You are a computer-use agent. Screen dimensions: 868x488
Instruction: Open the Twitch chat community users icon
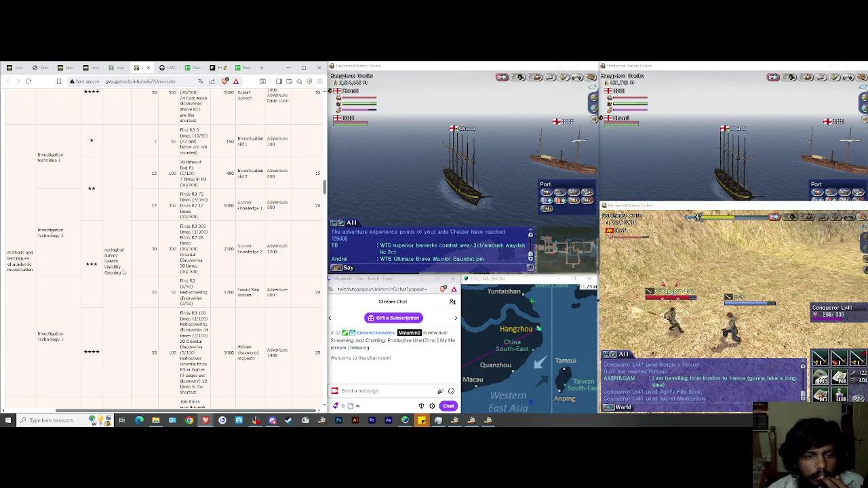(452, 302)
